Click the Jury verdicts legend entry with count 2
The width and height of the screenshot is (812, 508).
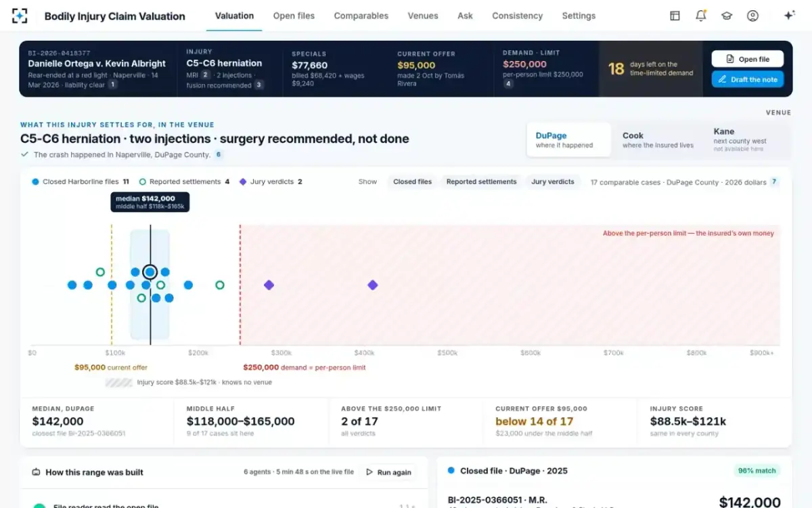point(271,182)
